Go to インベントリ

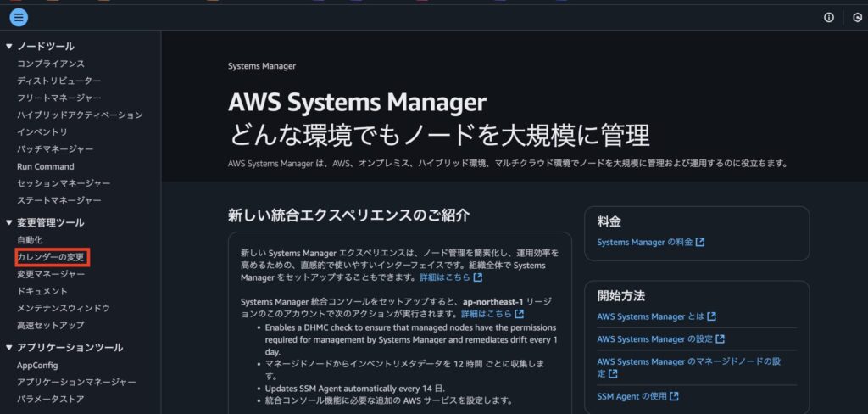click(42, 131)
